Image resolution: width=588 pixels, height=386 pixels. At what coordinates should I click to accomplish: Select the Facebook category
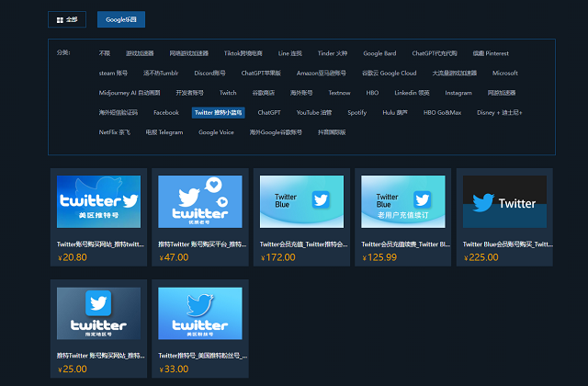coord(166,112)
